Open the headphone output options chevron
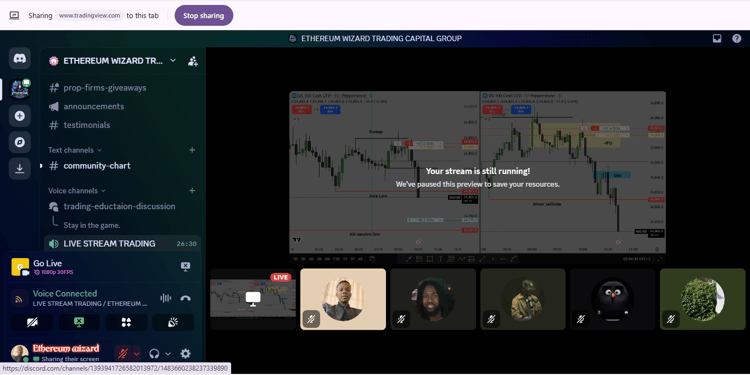 (168, 354)
